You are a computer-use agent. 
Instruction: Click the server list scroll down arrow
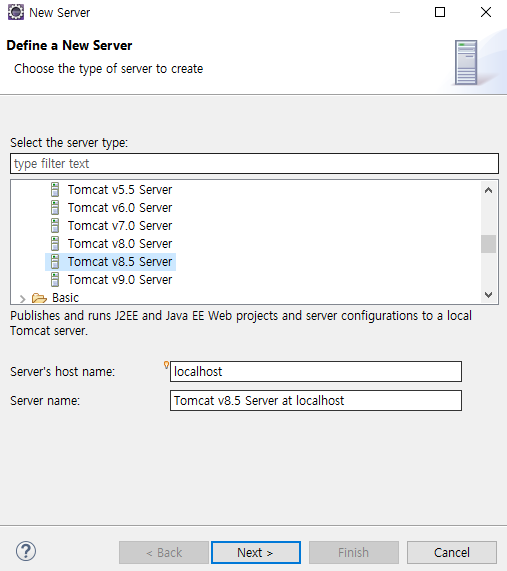(488, 295)
